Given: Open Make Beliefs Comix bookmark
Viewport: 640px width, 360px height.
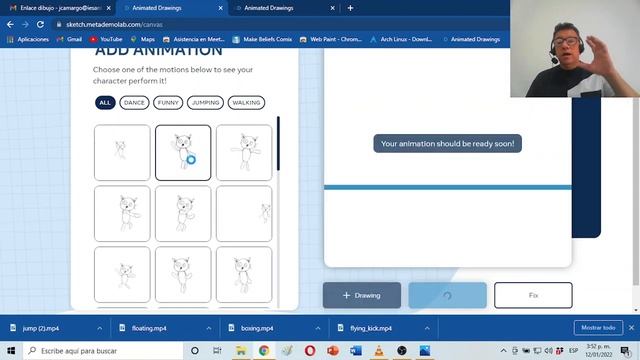Looking at the screenshot, I should point(262,39).
